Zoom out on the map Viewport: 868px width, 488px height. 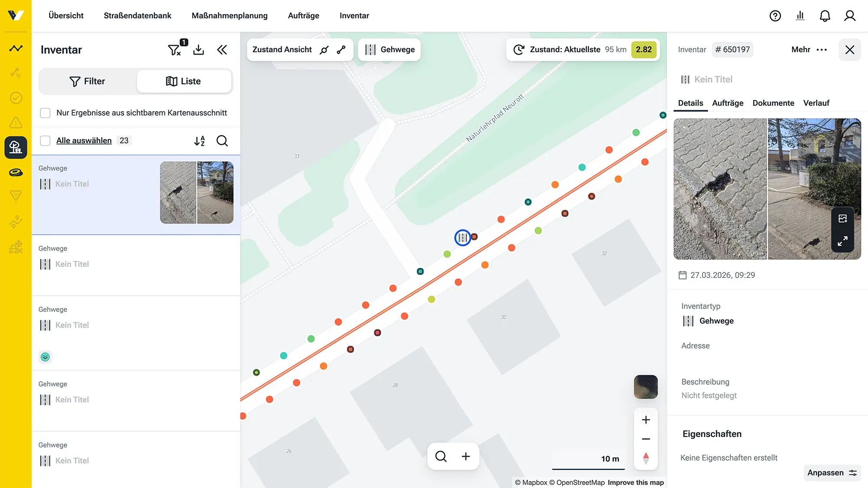tap(646, 439)
